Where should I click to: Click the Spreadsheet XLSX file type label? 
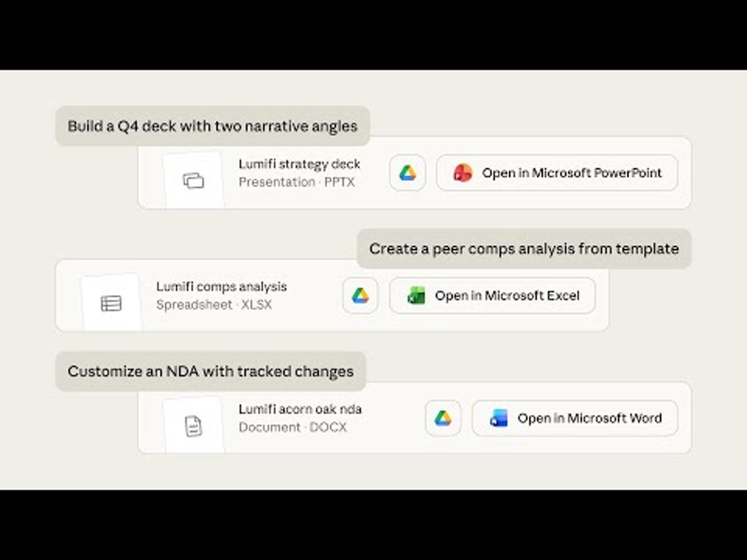coord(215,306)
